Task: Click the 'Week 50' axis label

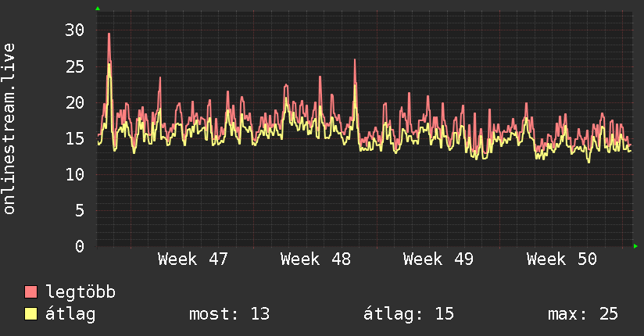Action: tap(561, 259)
